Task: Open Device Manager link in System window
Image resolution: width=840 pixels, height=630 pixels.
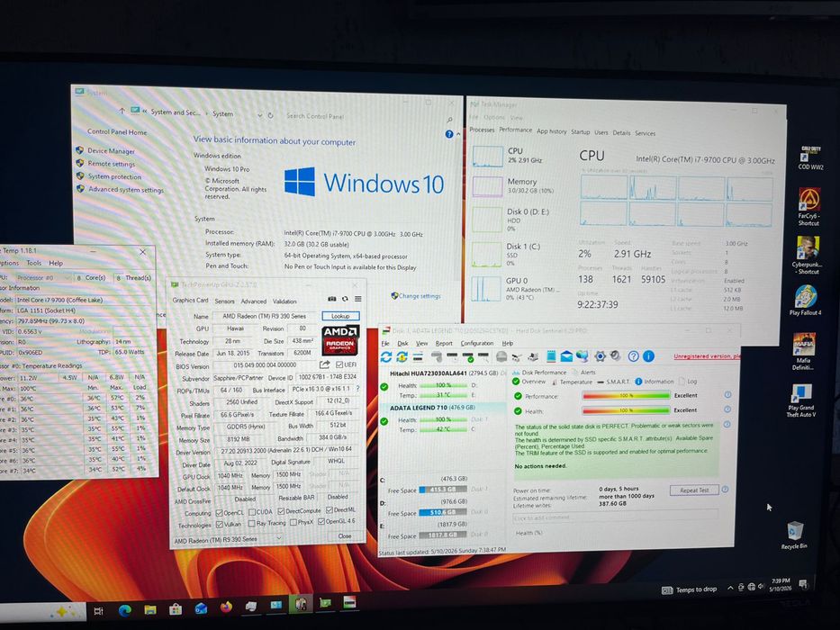Action: (111, 151)
